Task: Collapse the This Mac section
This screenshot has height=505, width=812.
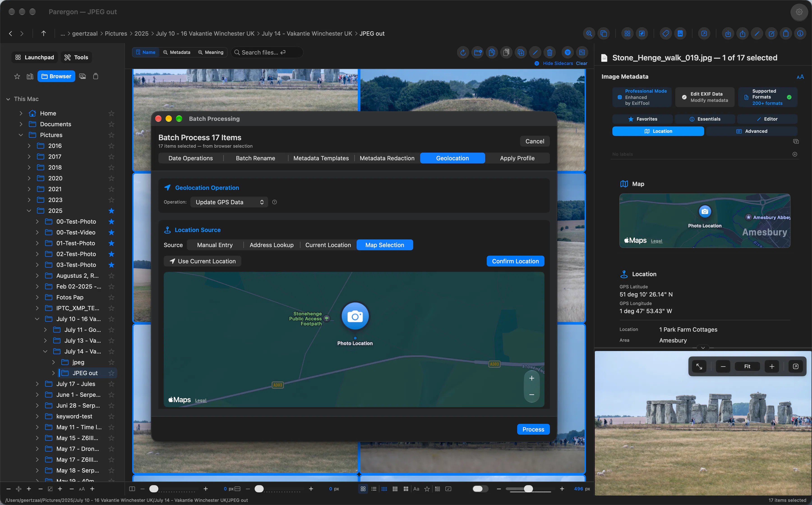Action: 8,99
